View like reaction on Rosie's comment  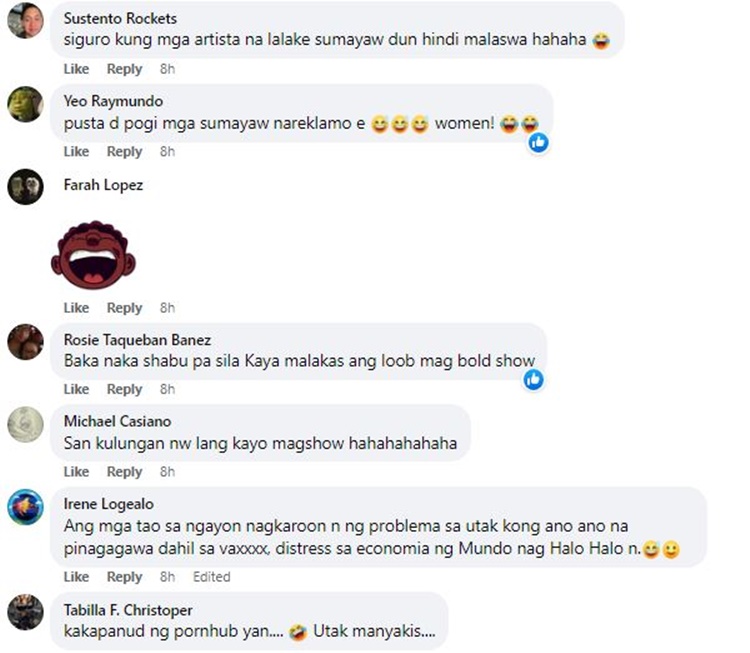(533, 380)
